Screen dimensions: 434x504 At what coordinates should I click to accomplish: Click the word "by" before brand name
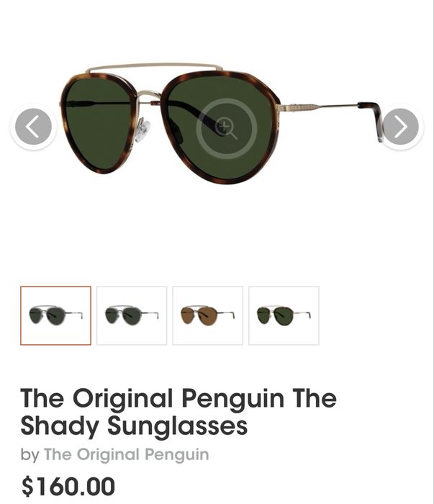(x=30, y=455)
